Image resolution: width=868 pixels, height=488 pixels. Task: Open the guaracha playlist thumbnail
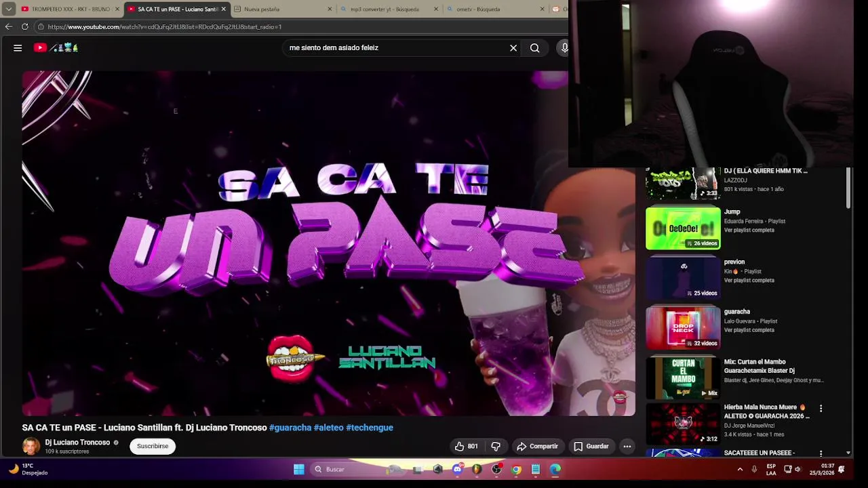[x=683, y=328]
